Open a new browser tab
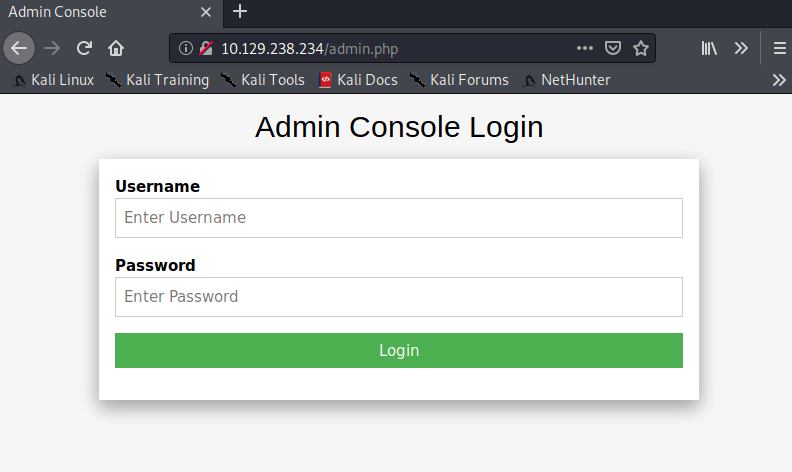The width and height of the screenshot is (792, 472). (x=240, y=12)
